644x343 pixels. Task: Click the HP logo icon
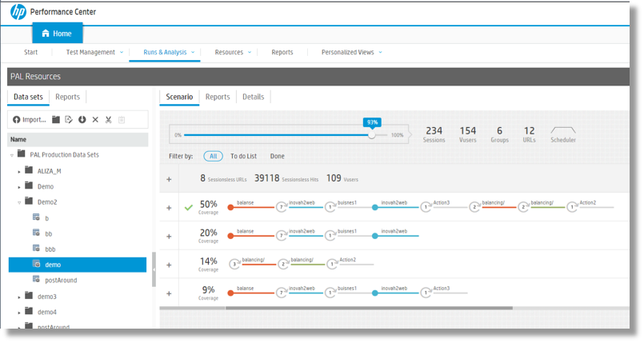pyautogui.click(x=18, y=12)
